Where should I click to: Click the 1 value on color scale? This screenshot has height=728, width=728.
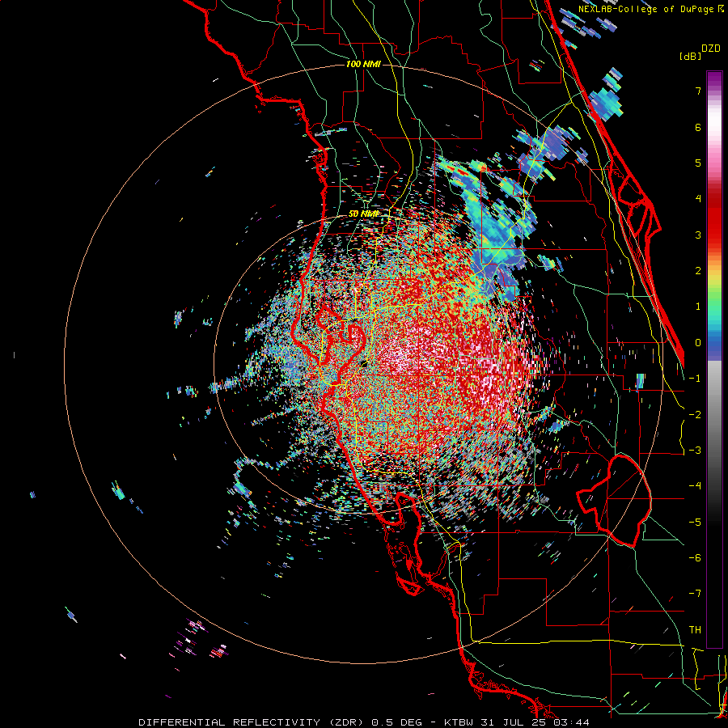click(x=698, y=307)
